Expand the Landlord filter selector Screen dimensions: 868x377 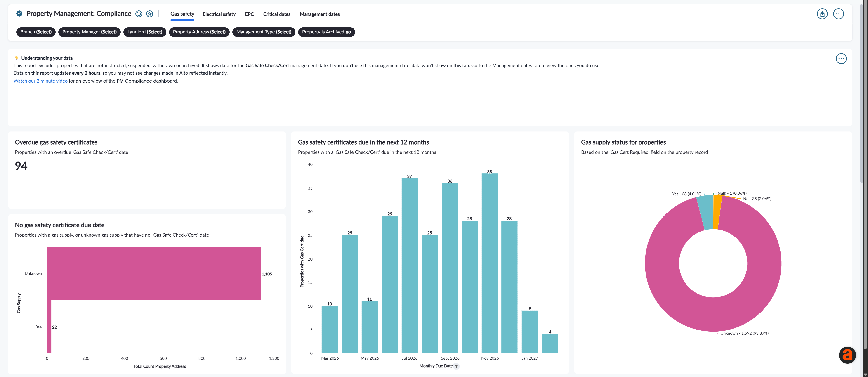145,32
